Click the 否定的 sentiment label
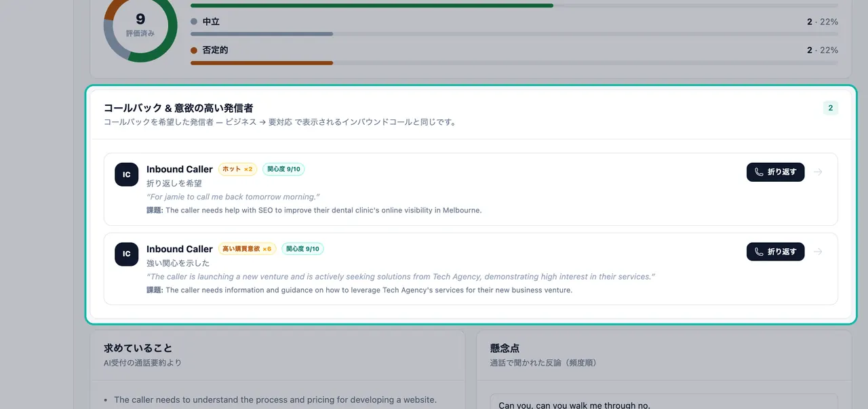The image size is (868, 409). click(x=215, y=50)
